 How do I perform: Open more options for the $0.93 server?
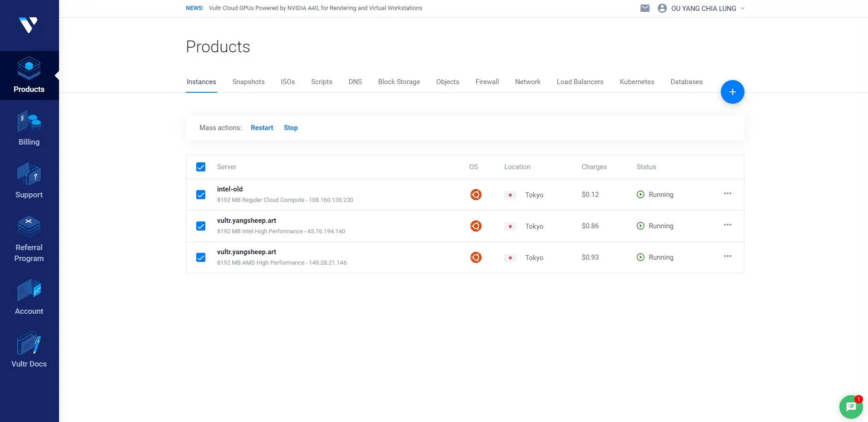(728, 256)
